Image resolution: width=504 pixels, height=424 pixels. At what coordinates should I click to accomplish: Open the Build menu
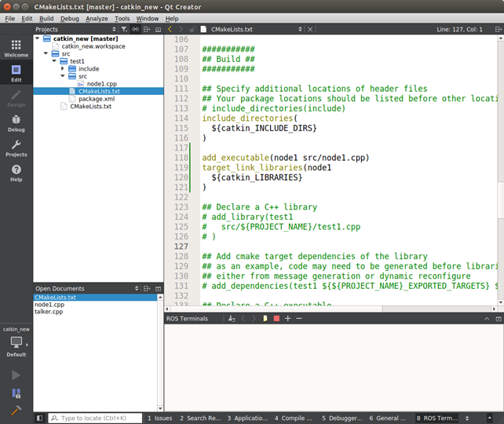[46, 18]
